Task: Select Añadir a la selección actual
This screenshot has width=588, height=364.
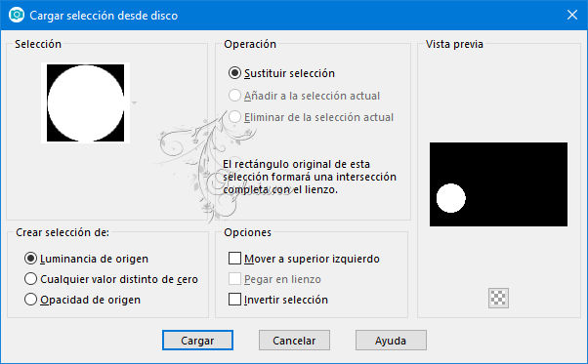Action: pyautogui.click(x=304, y=96)
